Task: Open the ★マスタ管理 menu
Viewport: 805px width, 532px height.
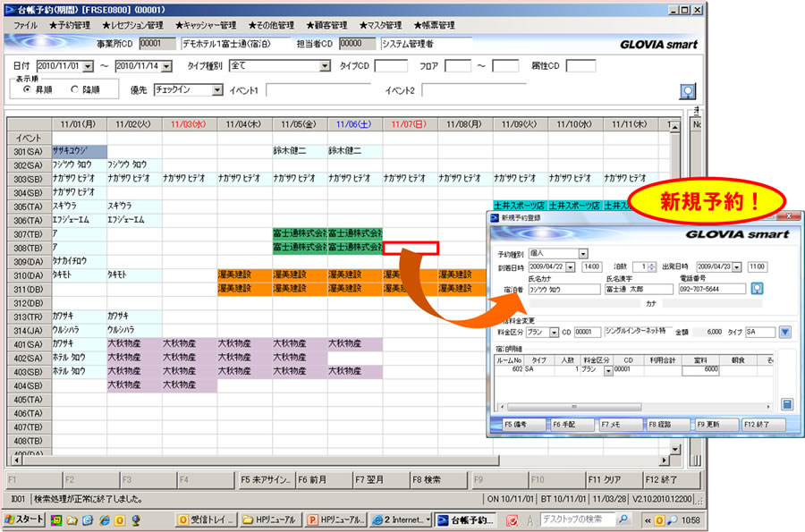Action: (x=381, y=25)
